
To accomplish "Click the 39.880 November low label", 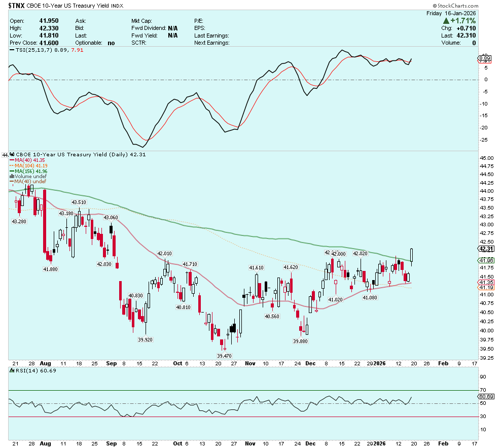I will click(x=300, y=341).
